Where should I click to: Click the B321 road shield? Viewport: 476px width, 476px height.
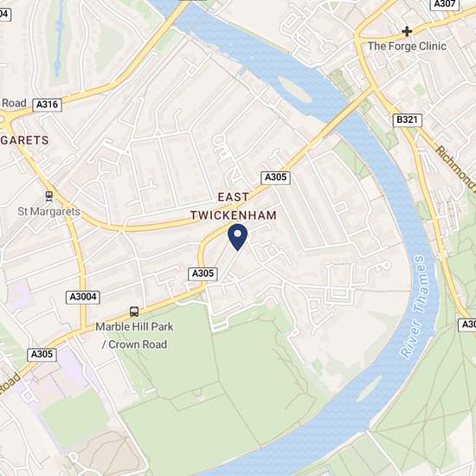click(x=407, y=120)
